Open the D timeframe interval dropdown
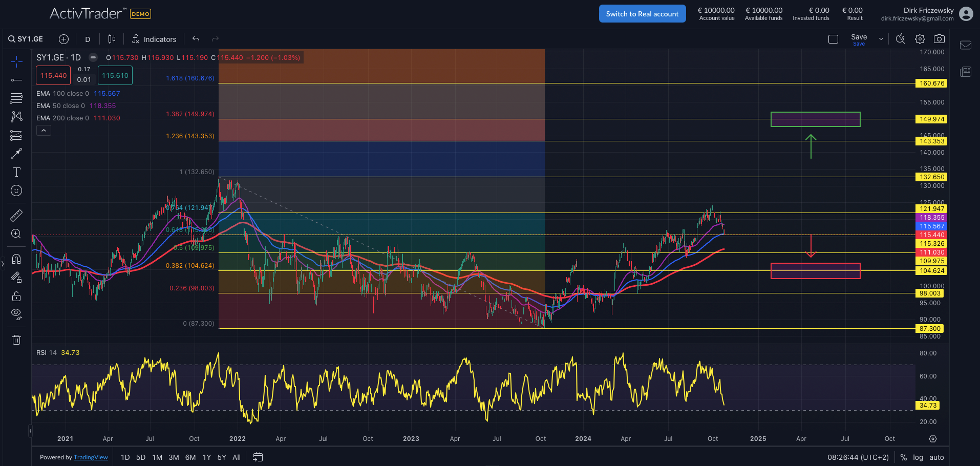 click(x=88, y=39)
